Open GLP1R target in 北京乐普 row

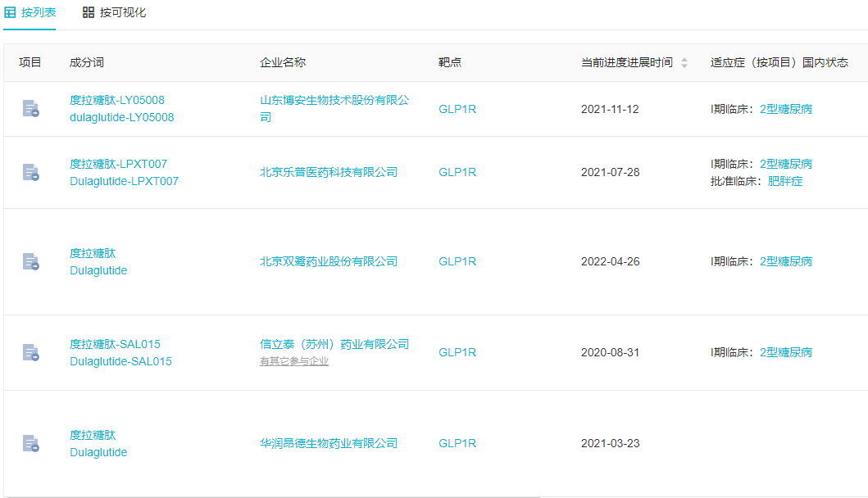457,172
